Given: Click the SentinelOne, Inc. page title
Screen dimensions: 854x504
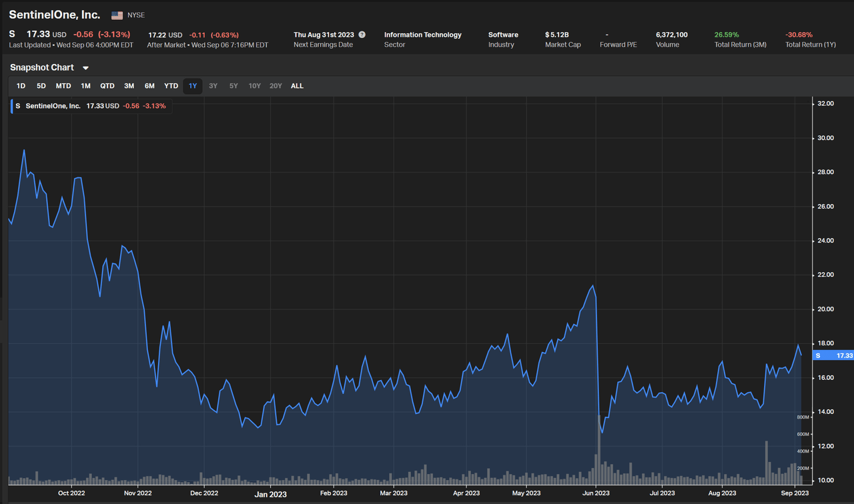Looking at the screenshot, I should tap(55, 15).
